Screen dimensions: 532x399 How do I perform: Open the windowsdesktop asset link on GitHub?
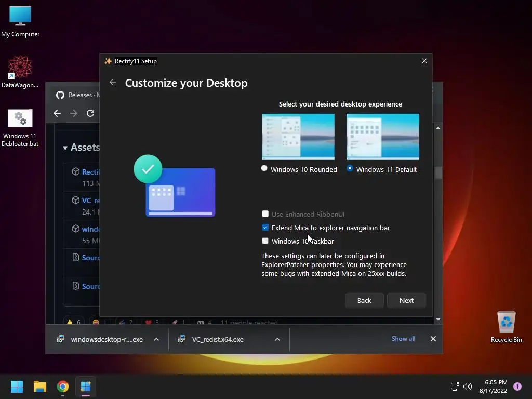click(90, 229)
